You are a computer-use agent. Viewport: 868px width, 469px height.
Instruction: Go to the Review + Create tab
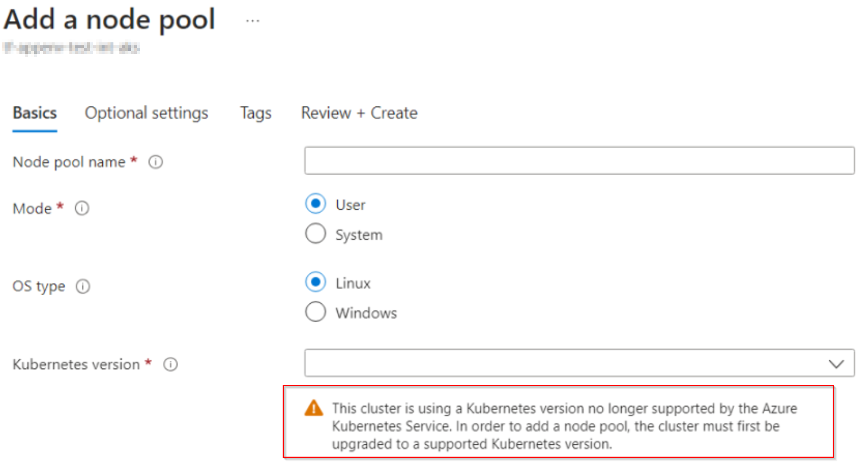point(359,113)
